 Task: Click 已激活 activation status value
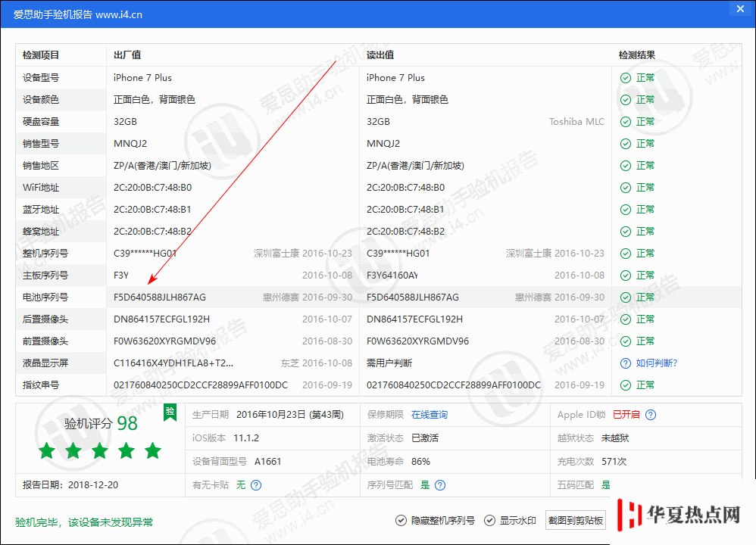point(425,438)
